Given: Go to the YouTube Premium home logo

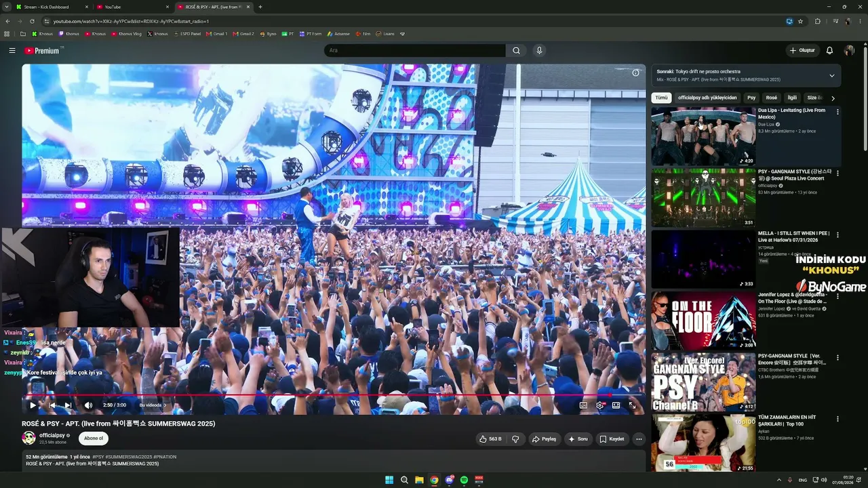Looking at the screenshot, I should (42, 51).
